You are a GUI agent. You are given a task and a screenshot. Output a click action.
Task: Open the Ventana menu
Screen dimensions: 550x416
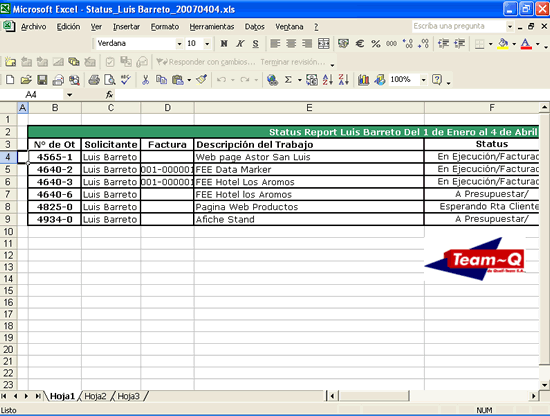(289, 27)
